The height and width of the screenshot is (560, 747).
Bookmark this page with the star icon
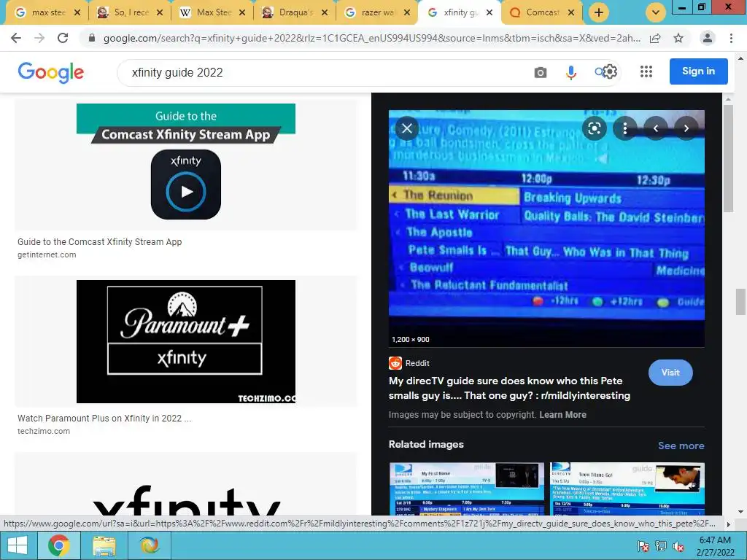point(678,38)
